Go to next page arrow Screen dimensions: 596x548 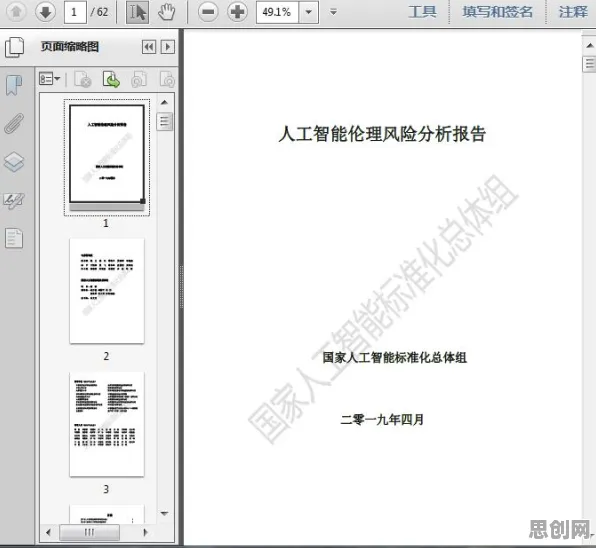(45, 12)
